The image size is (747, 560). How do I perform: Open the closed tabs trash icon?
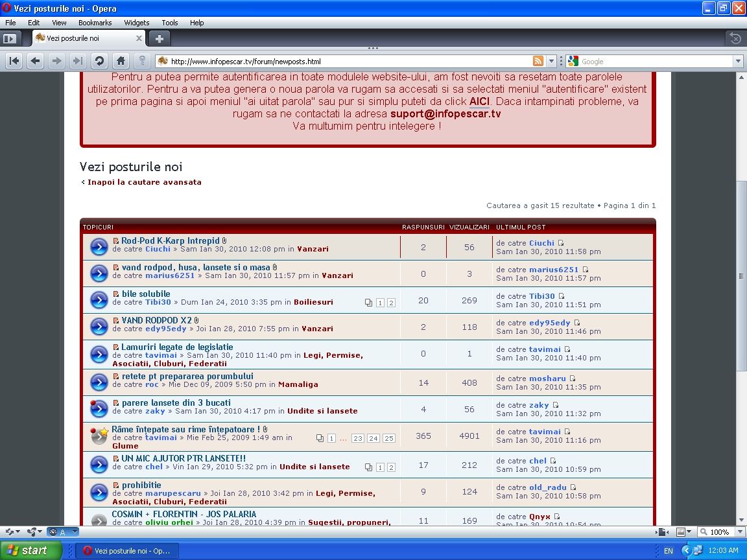[x=735, y=38]
